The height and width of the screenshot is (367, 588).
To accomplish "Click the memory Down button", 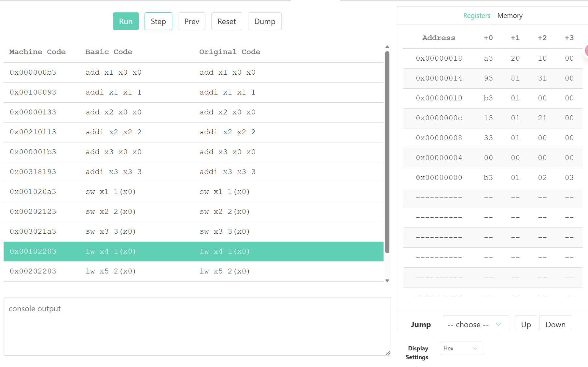I will (x=555, y=324).
